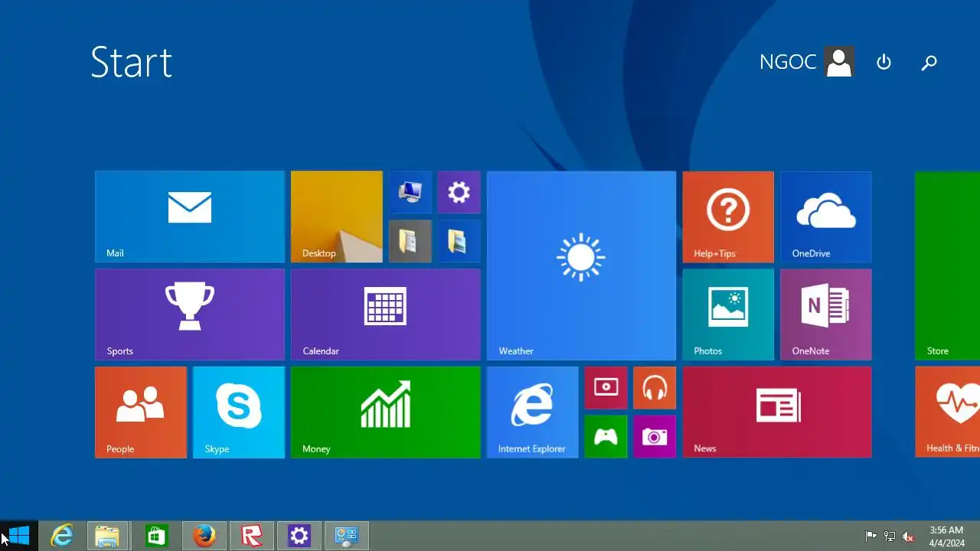Launch the Internet Explorer tile

coord(532,412)
